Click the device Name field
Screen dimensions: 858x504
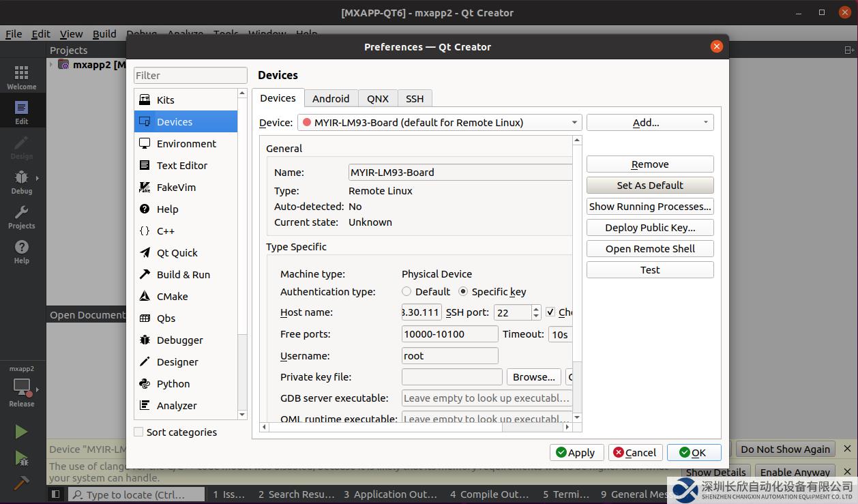[460, 173]
